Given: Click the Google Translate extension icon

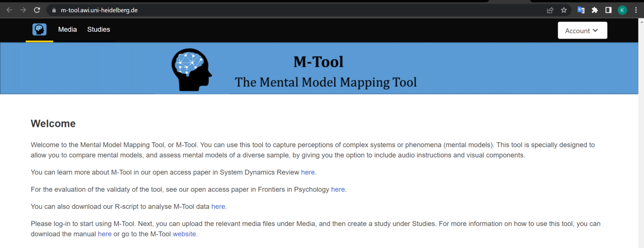Looking at the screenshot, I should 581,10.
